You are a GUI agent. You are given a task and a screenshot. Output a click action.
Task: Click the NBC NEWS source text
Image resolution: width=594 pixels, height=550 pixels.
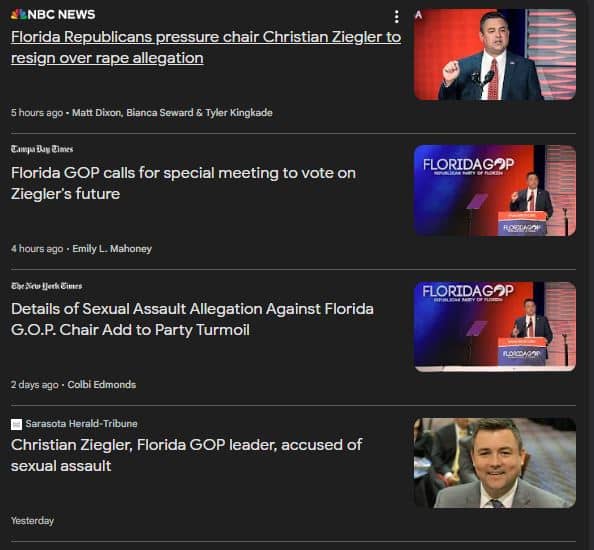61,14
